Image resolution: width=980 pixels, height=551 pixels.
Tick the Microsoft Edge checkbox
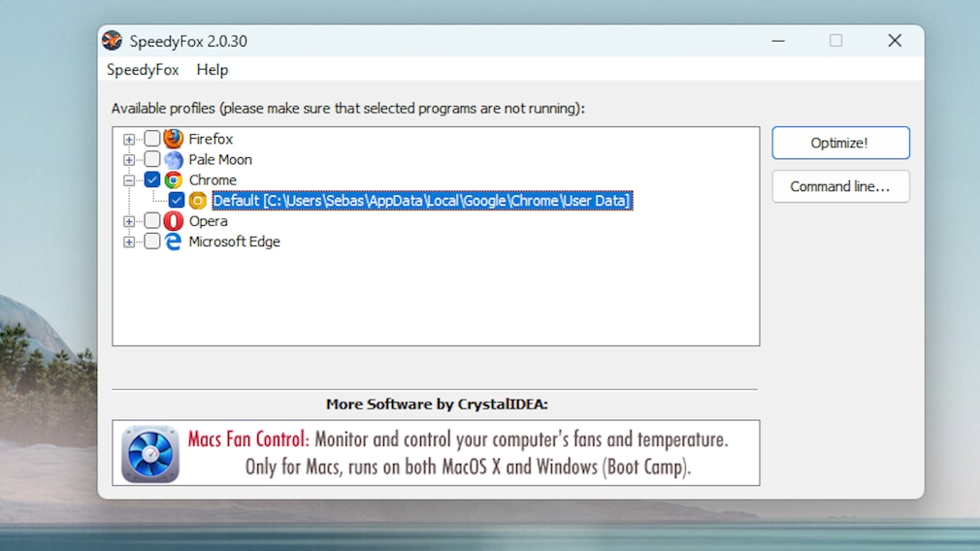152,242
